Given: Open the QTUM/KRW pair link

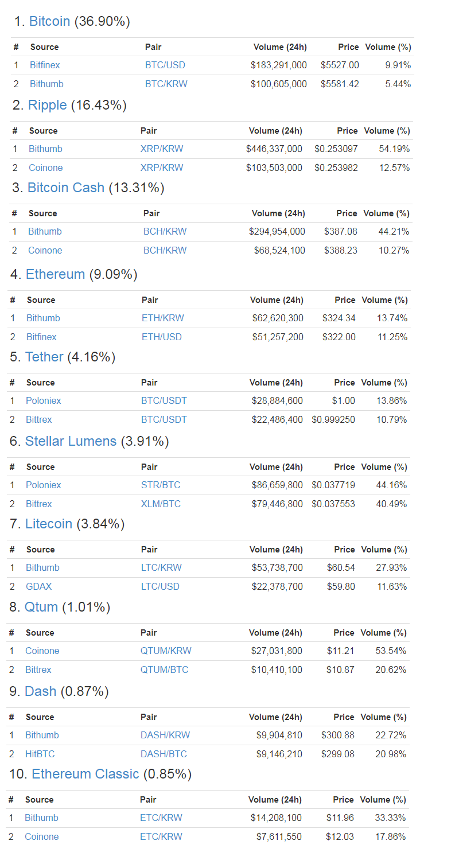Looking at the screenshot, I should [166, 651].
